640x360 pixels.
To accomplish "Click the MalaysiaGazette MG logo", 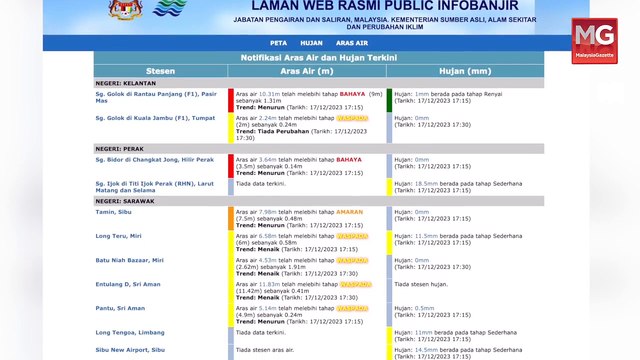I will point(594,41).
